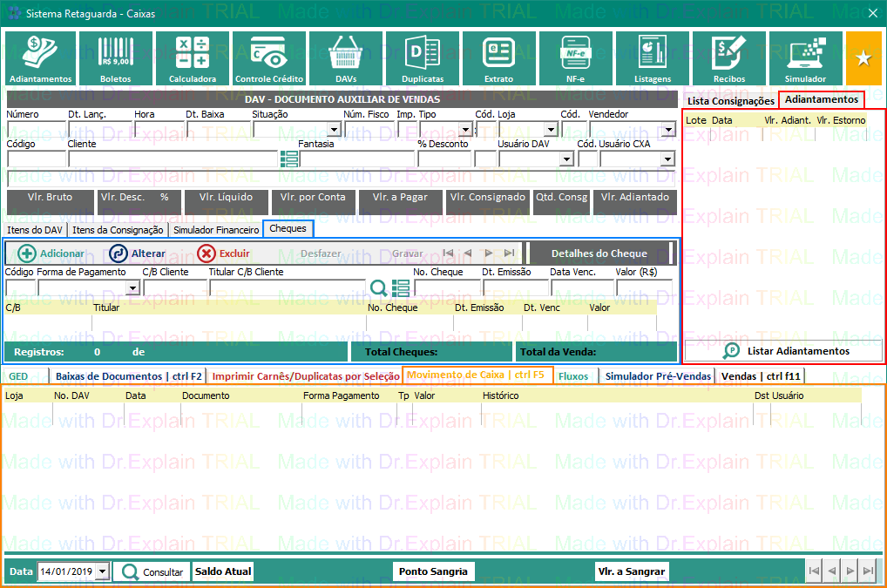Expand the Data date picker dropdown
887x588 pixels.
tap(103, 572)
